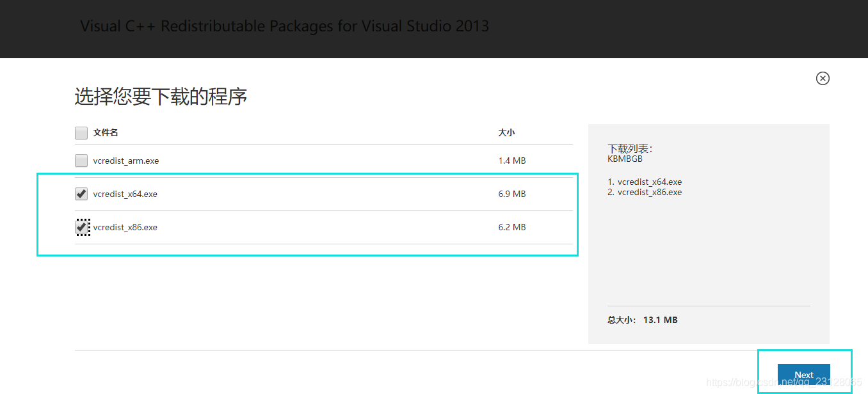Click the Visual C++ Redistributable Packages title
Screen dimensions: 868x394
click(x=284, y=26)
